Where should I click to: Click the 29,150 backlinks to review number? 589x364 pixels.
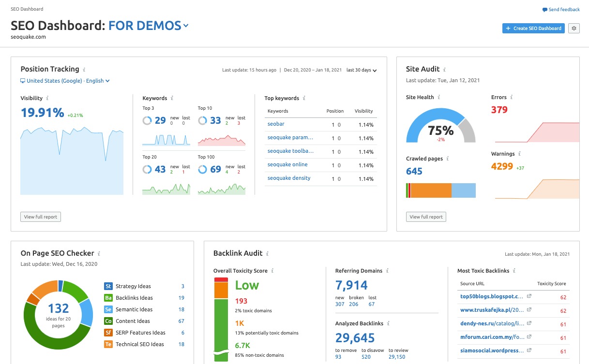click(x=397, y=357)
